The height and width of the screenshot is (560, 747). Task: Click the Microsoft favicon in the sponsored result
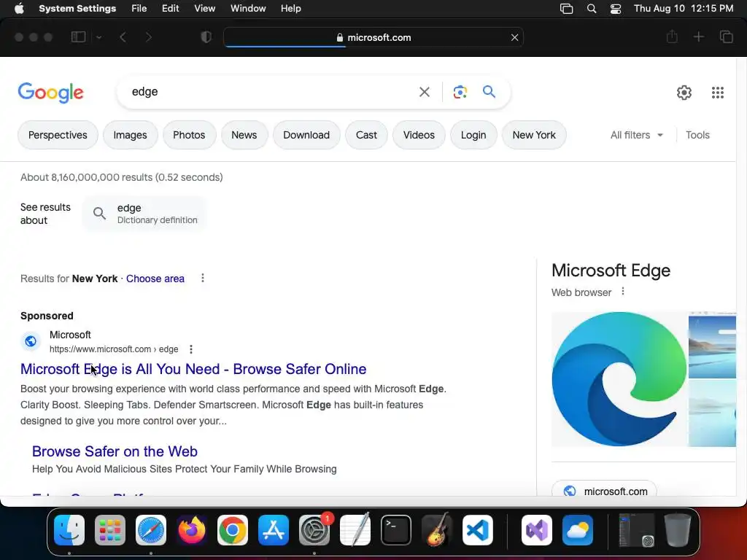tap(31, 341)
